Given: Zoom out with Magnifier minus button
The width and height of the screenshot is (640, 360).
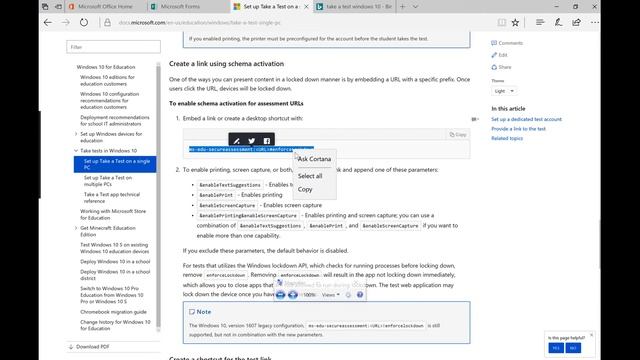Looking at the screenshot, I should 280,295.
